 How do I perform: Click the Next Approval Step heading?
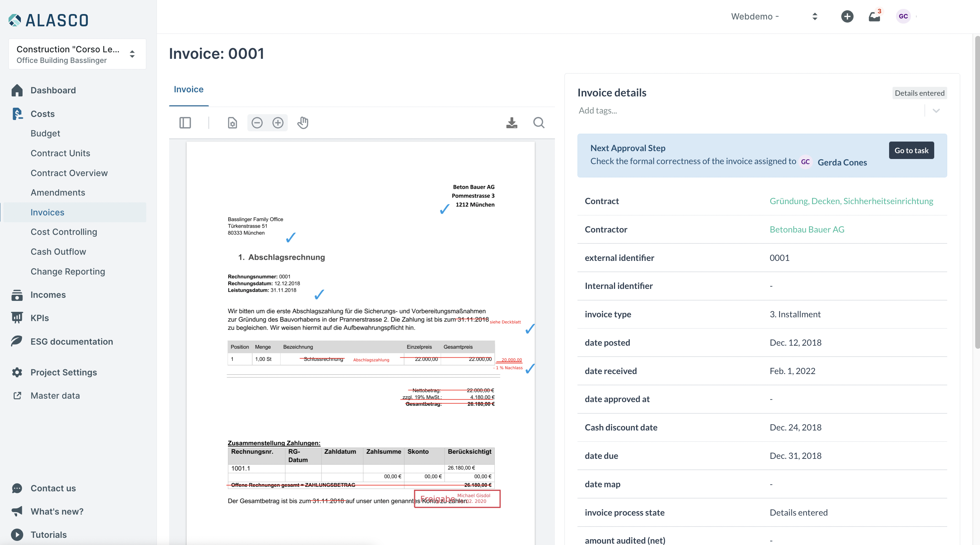628,148
